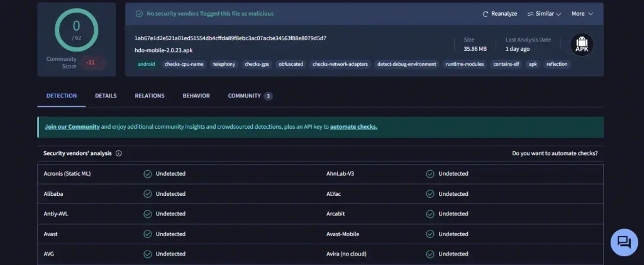Click the Antiy-AVL vendor name

[x=56, y=214]
